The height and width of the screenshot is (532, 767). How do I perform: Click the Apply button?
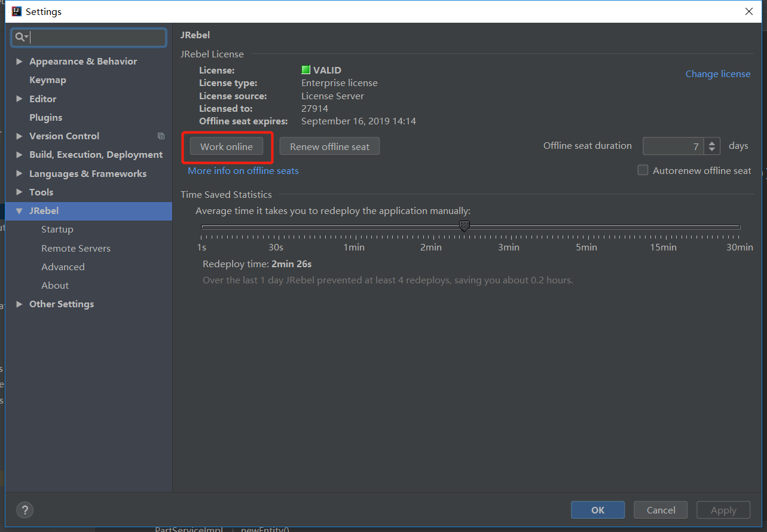(x=723, y=510)
